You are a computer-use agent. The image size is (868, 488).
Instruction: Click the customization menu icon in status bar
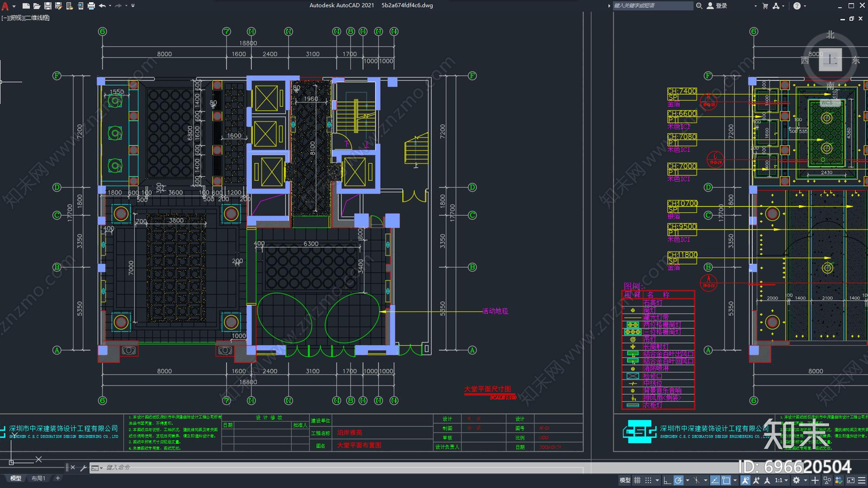[861, 480]
